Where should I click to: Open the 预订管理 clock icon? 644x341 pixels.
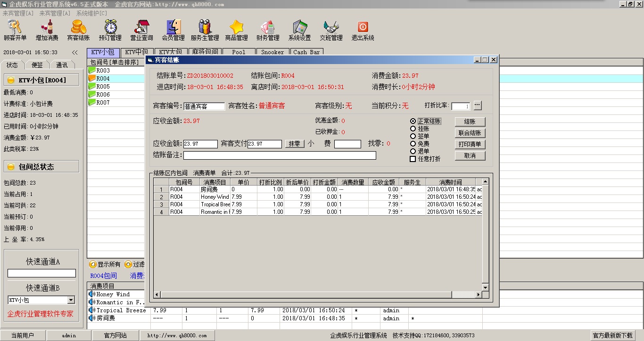(x=110, y=30)
